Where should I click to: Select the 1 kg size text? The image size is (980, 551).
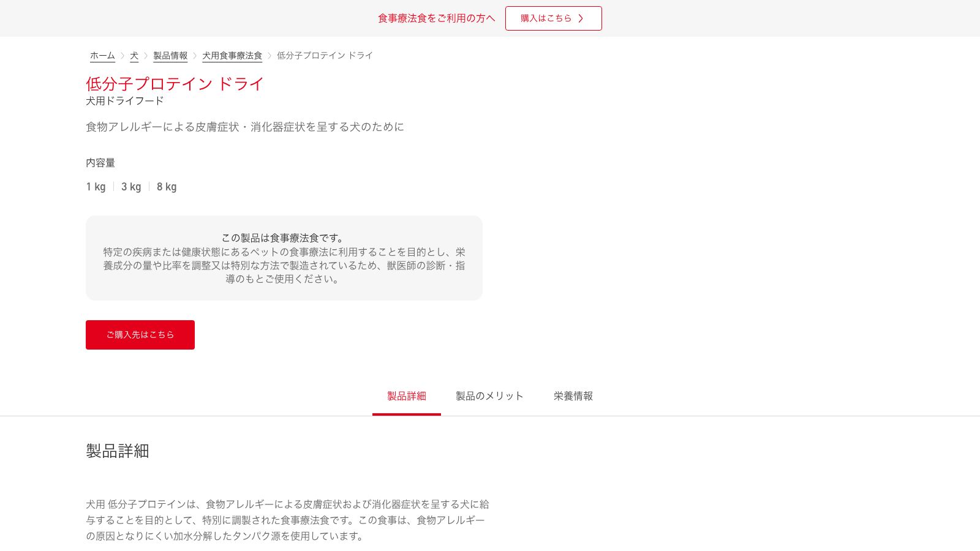96,187
